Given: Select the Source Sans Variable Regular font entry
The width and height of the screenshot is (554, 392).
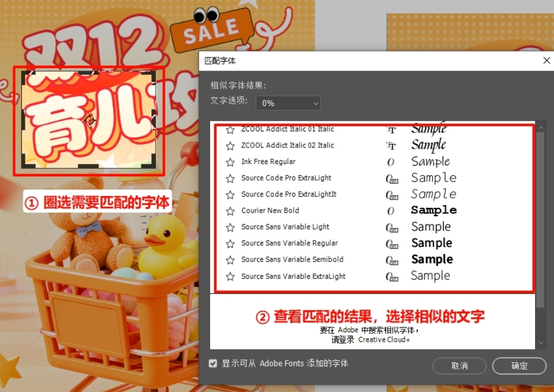Looking at the screenshot, I should click(x=289, y=243).
